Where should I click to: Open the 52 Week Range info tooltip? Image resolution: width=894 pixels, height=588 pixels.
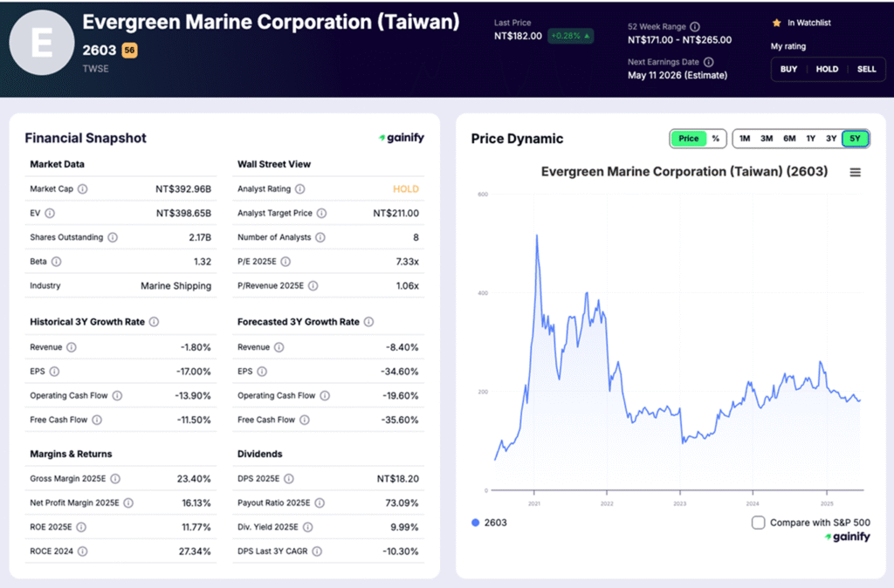pos(694,27)
